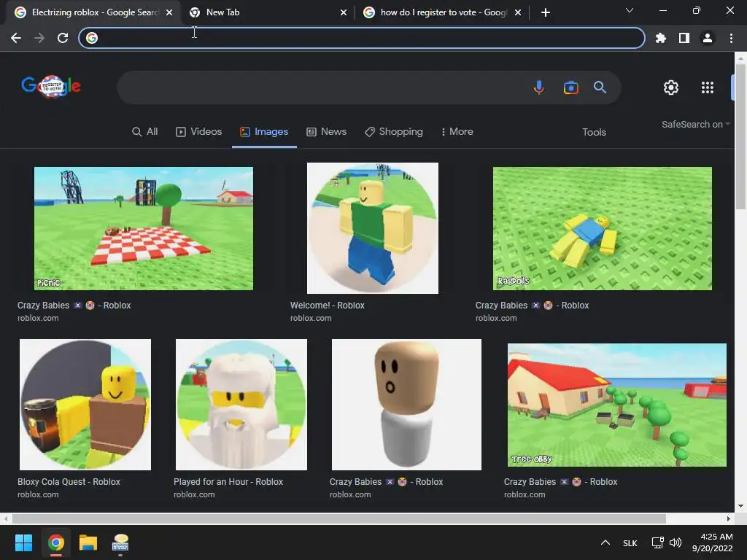
Task: Click the Played for an Hour - Roblox link
Action: point(228,482)
